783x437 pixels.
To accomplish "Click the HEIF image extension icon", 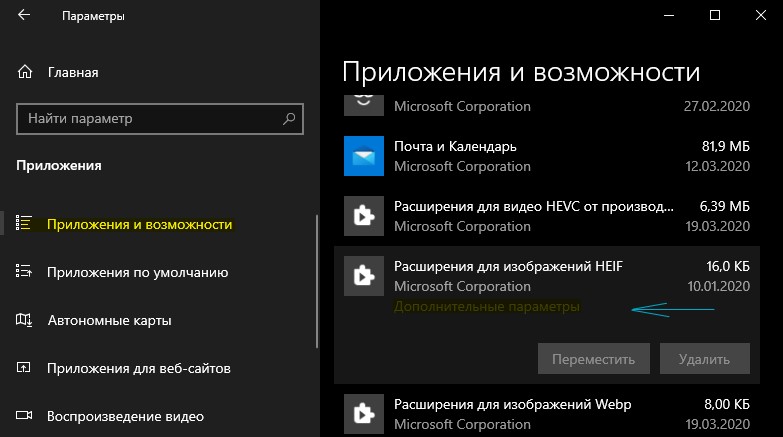I will click(x=364, y=276).
